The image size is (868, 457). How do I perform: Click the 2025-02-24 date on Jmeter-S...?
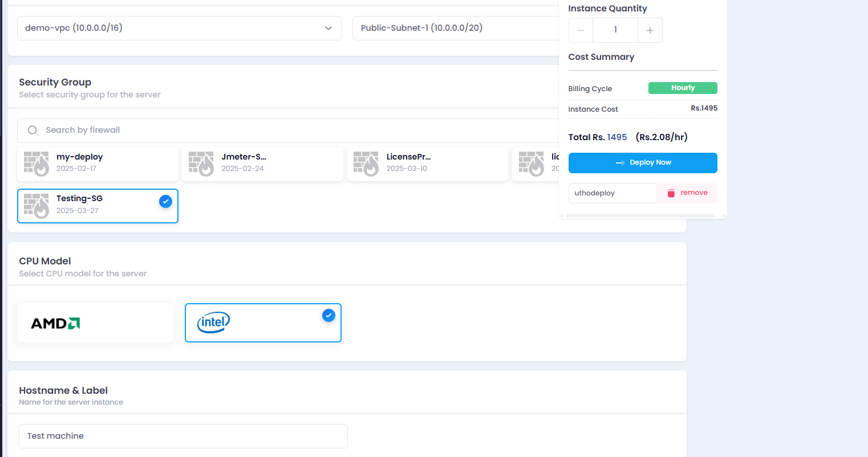click(x=242, y=169)
